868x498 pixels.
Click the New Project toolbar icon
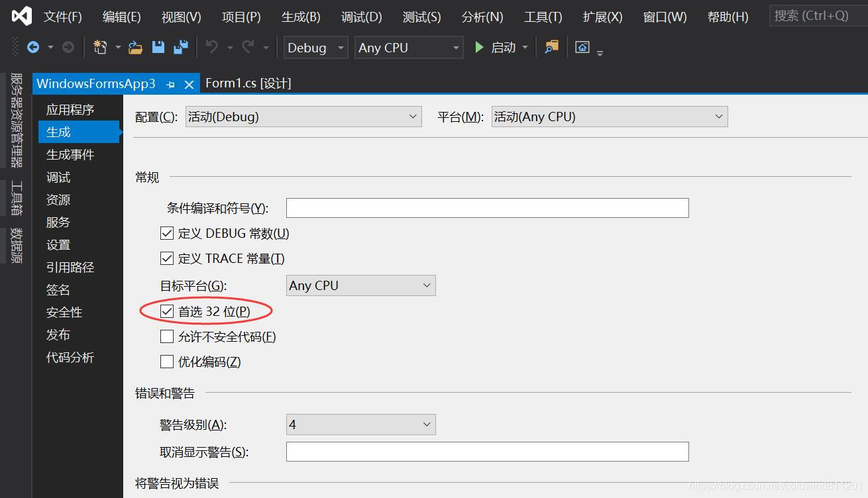(x=100, y=47)
